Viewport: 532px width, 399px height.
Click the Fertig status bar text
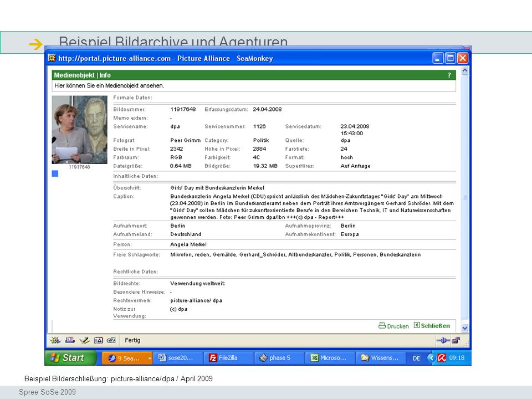tap(132, 340)
